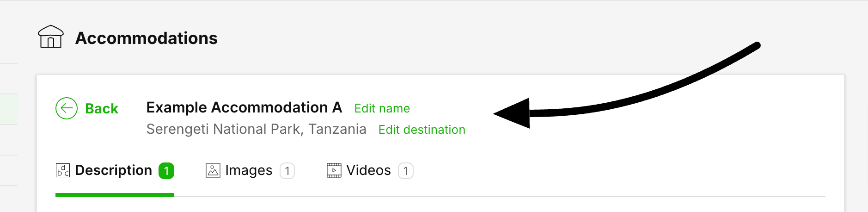Go back using the Back link
This screenshot has height=212, width=868.
tap(102, 109)
